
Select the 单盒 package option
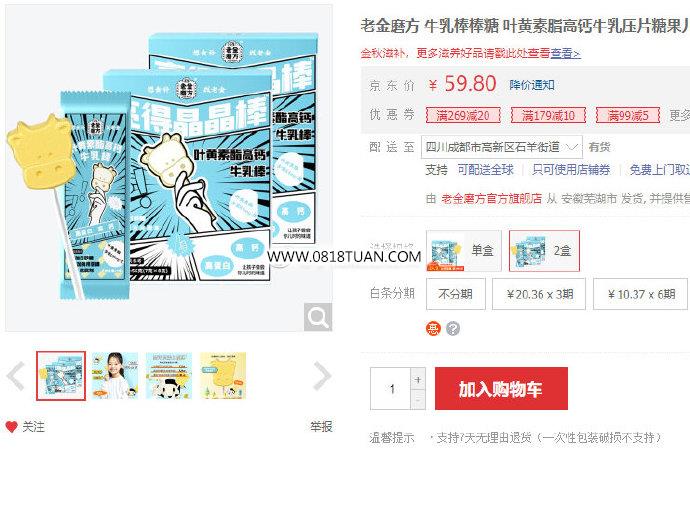464,250
